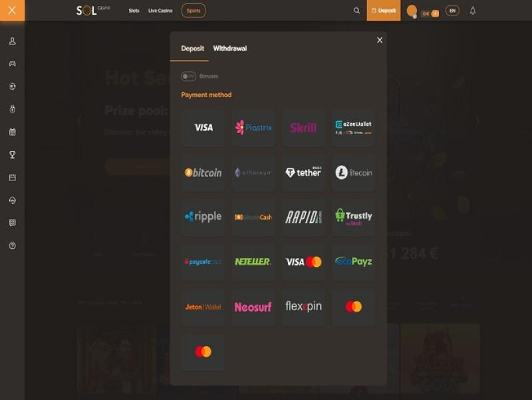The width and height of the screenshot is (532, 400).
Task: Choose Neosurf as the payment method
Action: (253, 307)
